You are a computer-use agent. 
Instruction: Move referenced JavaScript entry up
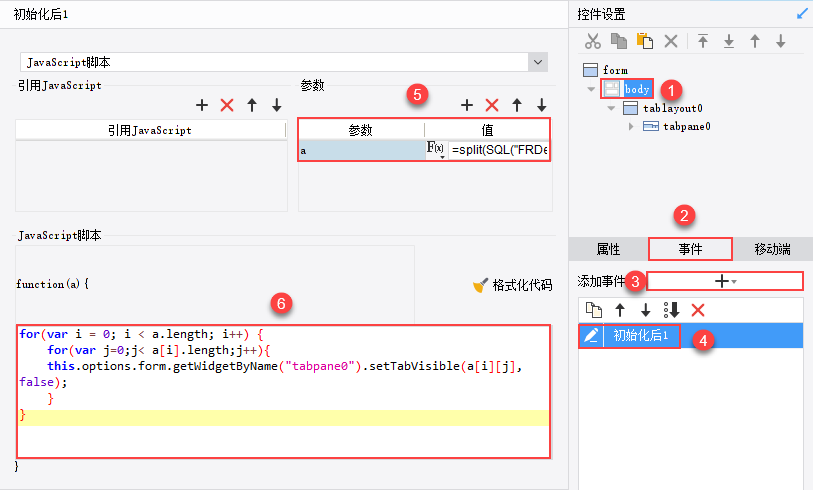[252, 105]
